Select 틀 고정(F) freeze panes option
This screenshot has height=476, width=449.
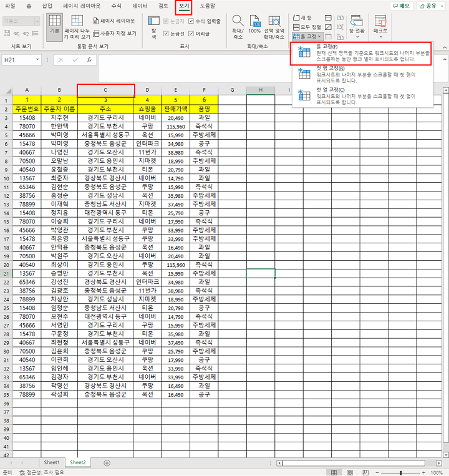point(361,53)
